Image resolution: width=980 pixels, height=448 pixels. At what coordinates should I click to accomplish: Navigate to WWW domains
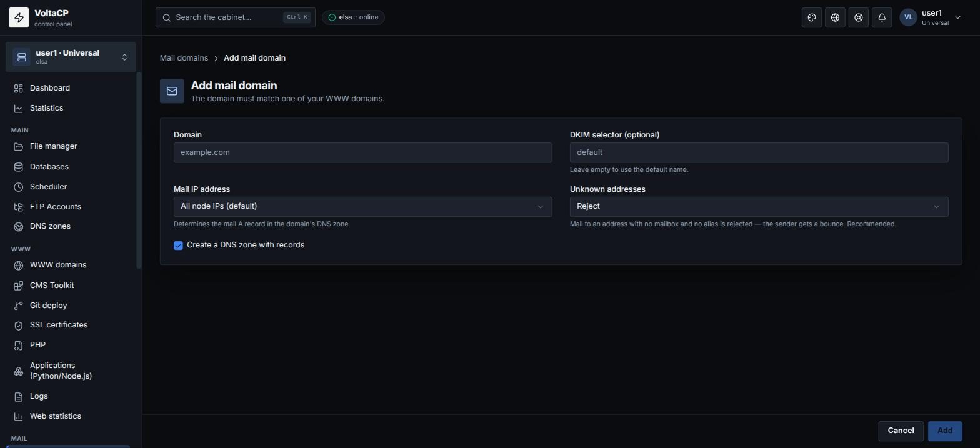tap(71, 265)
